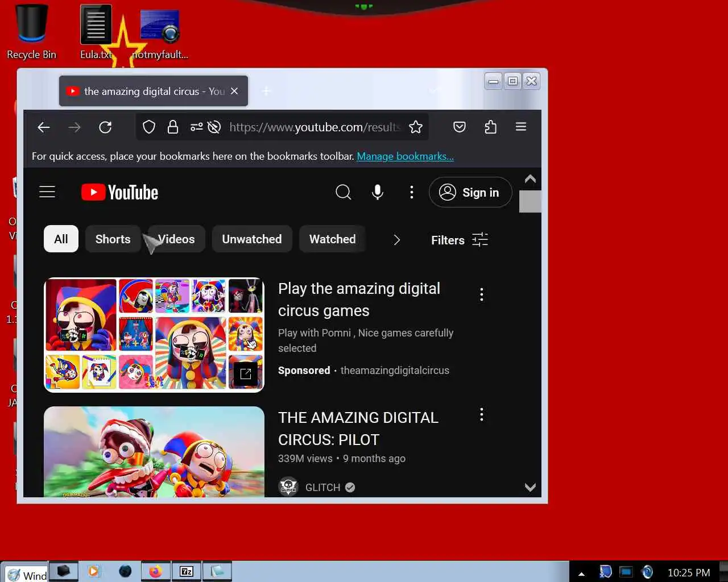Open the sponsored result's three-dot menu

click(x=482, y=294)
